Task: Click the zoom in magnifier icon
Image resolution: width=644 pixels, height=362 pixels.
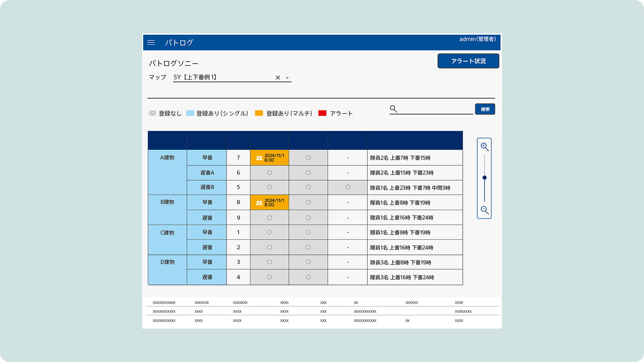Action: point(484,147)
